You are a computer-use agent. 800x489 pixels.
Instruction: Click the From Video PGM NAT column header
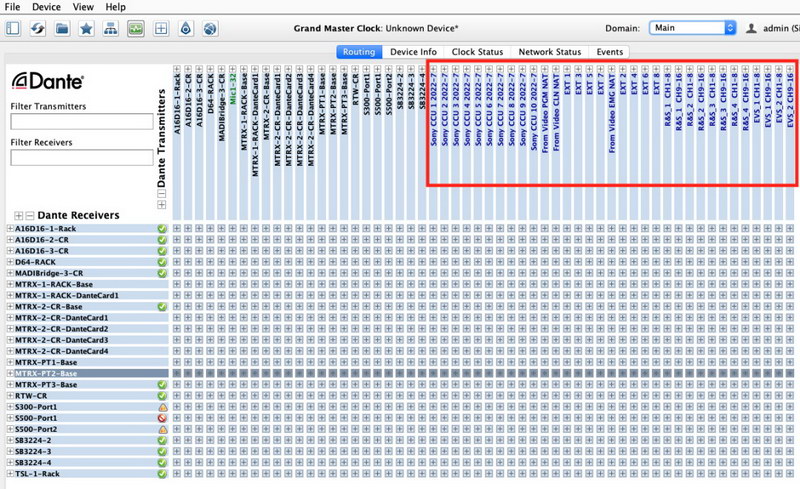[544, 114]
